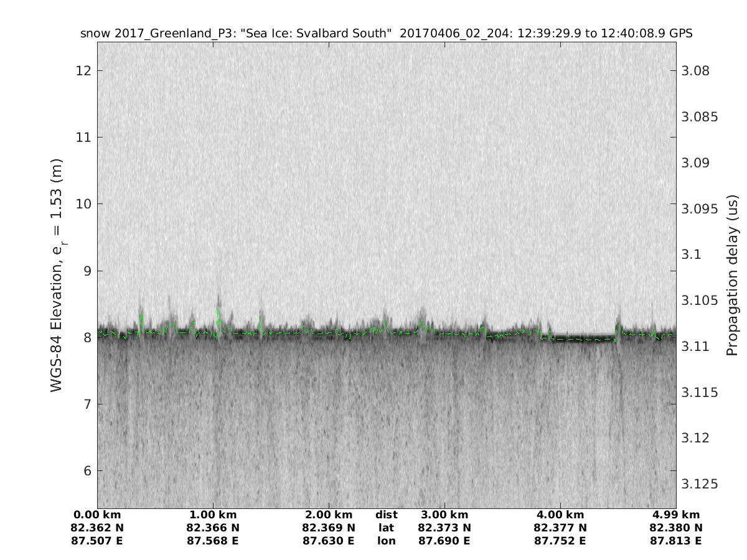Viewport: 747px width, 560px height.
Task: Click the 6 tick on elevation axis
Action: pos(87,470)
